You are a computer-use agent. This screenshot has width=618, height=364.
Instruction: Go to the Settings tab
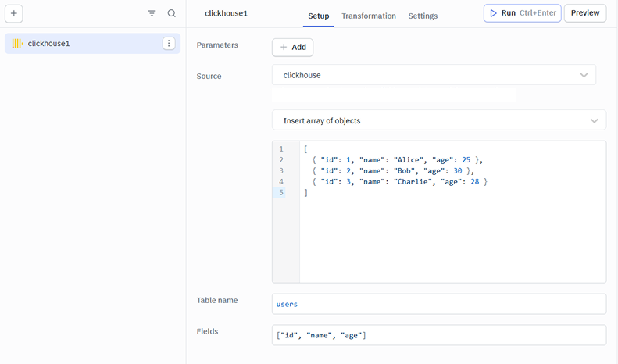[x=423, y=16]
